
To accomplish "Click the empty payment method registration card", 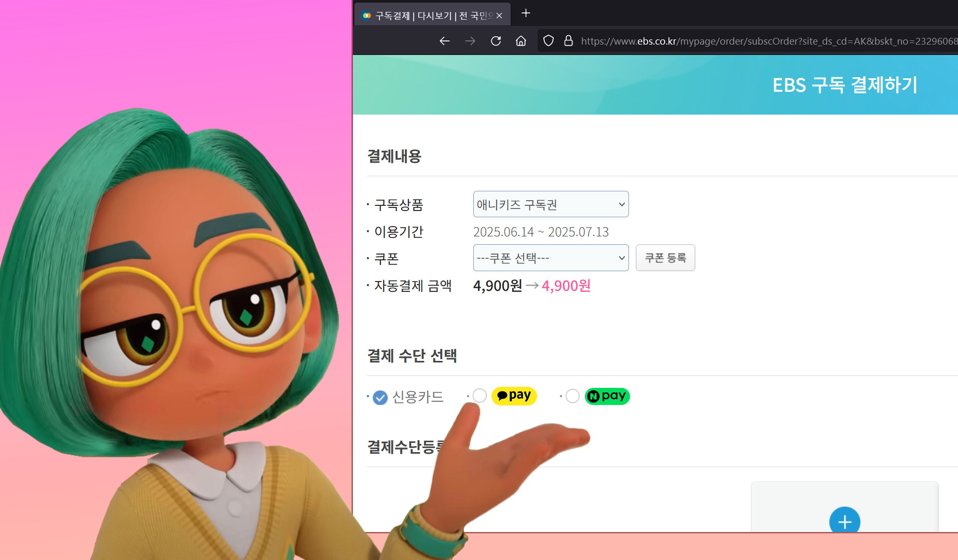I will 844,507.
